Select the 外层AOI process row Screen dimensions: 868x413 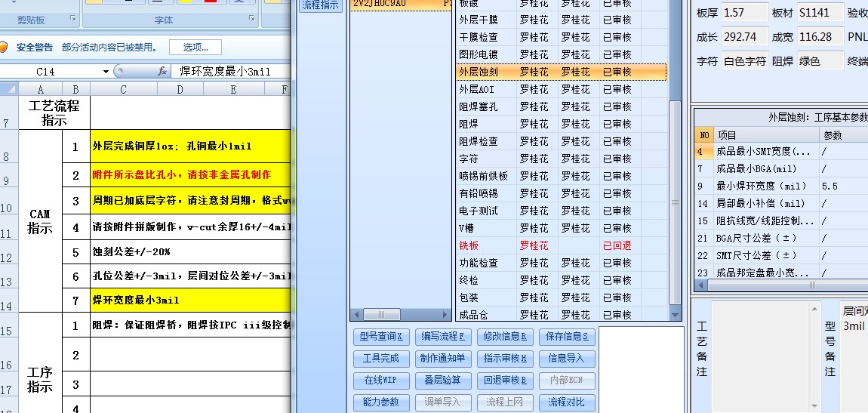click(x=562, y=89)
